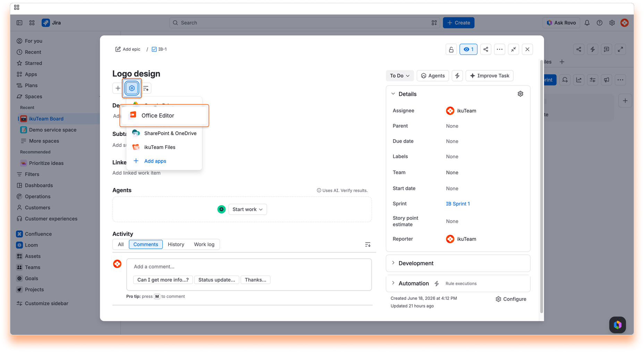The image size is (644, 352).
Task: Click the lock restriction icon on issue
Action: (x=451, y=49)
